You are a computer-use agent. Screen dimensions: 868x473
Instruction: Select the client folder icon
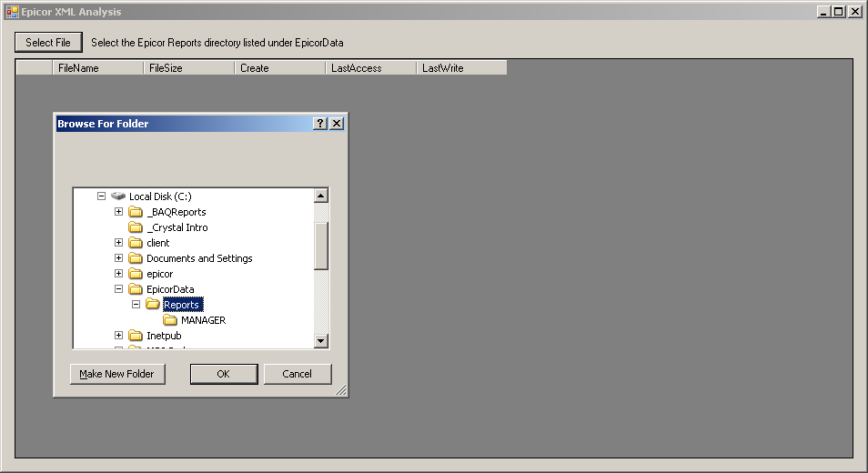(135, 243)
